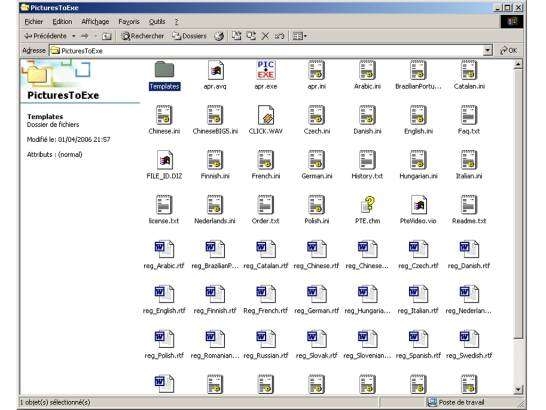Screen dimensions: 546x410
Task: Go back with Précédente button
Action: (x=46, y=36)
